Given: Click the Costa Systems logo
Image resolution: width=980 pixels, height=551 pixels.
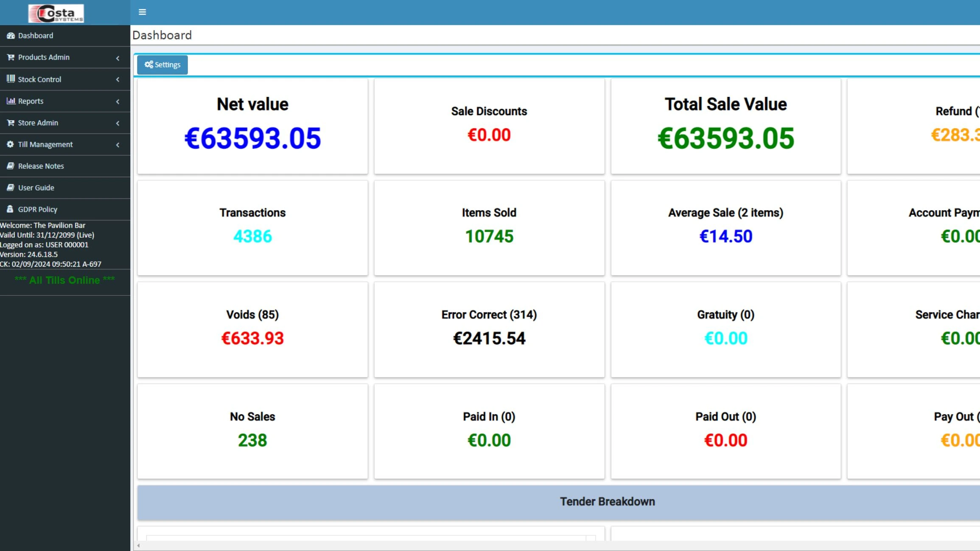Looking at the screenshot, I should point(56,13).
